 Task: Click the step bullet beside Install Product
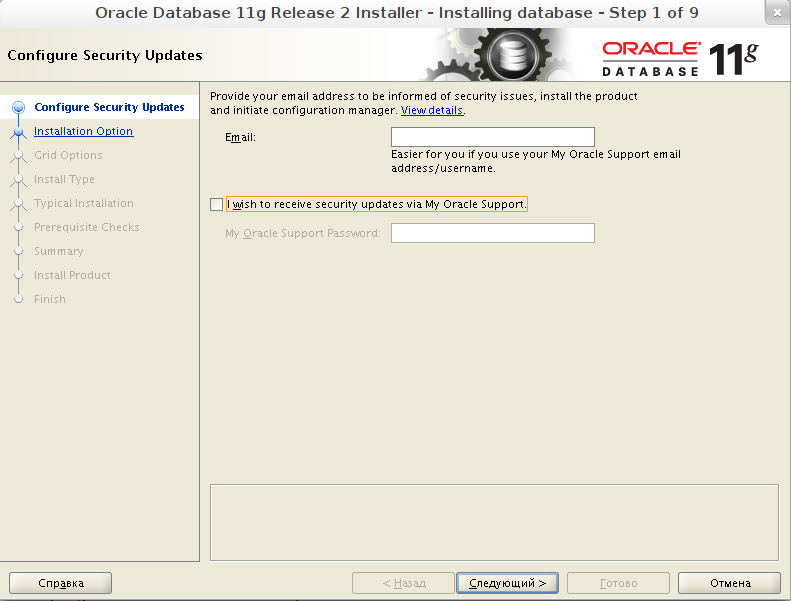coord(19,275)
